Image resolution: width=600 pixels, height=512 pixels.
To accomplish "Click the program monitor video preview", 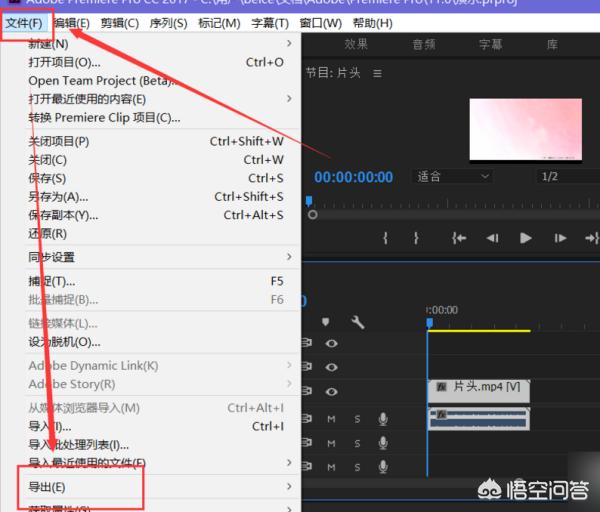I will point(525,129).
